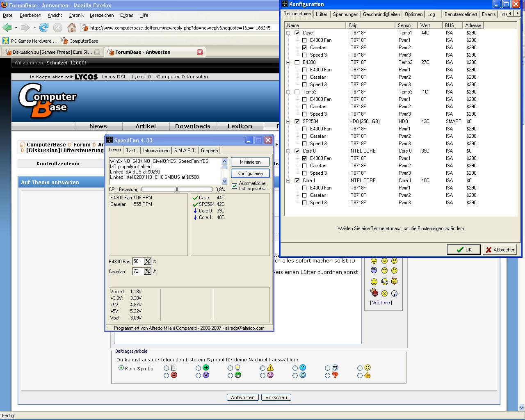Click the Casefan speed spinner arrows
This screenshot has height=420, width=525.
148,271
